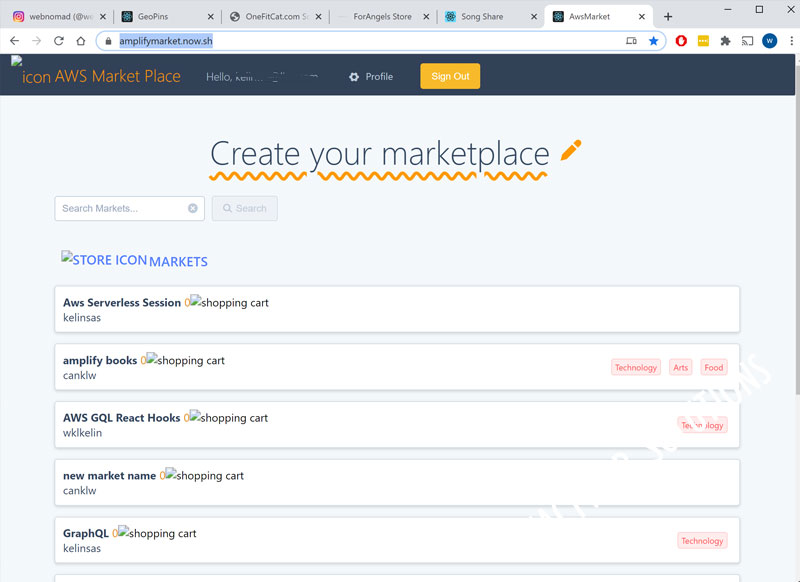This screenshot has width=800, height=582.
Task: Click the browser forward arrow
Action: pyautogui.click(x=36, y=41)
